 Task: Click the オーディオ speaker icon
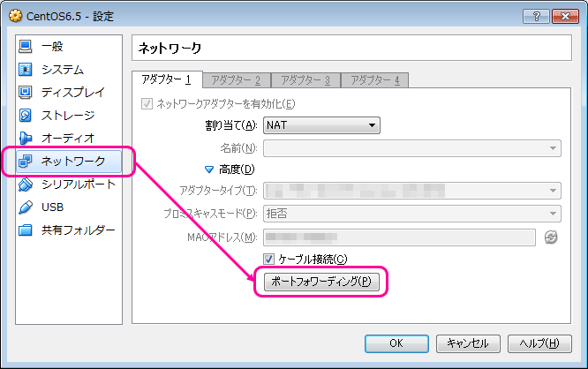[25, 139]
